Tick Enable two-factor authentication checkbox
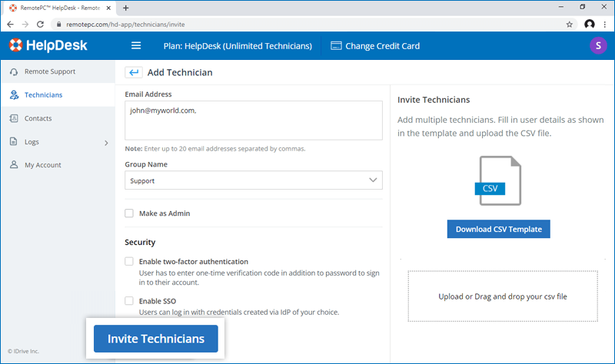The width and height of the screenshot is (615, 364). point(129,262)
